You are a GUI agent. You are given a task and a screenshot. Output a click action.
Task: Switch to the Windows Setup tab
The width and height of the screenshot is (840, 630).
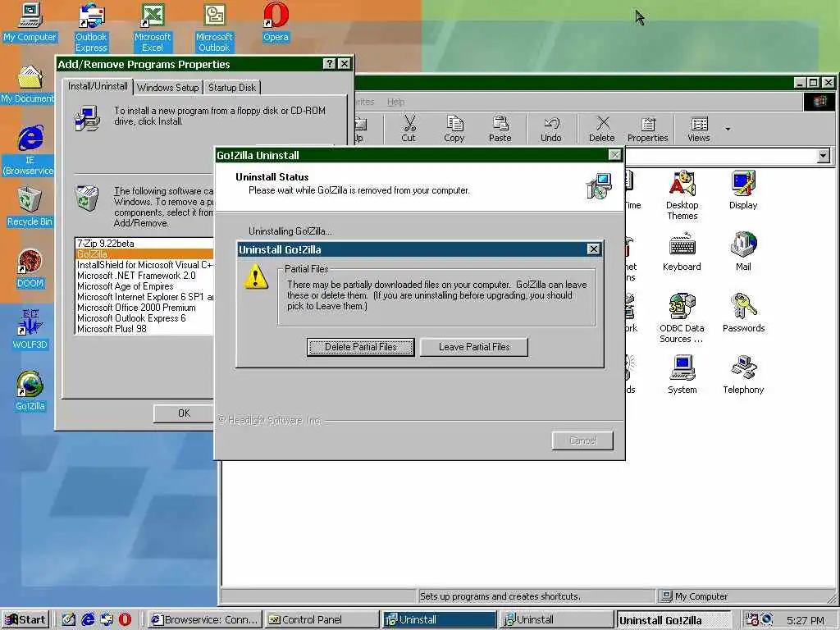(167, 87)
